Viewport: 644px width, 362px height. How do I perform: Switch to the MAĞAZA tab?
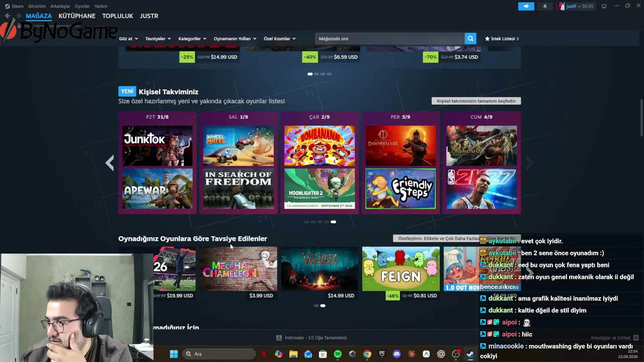tap(39, 16)
